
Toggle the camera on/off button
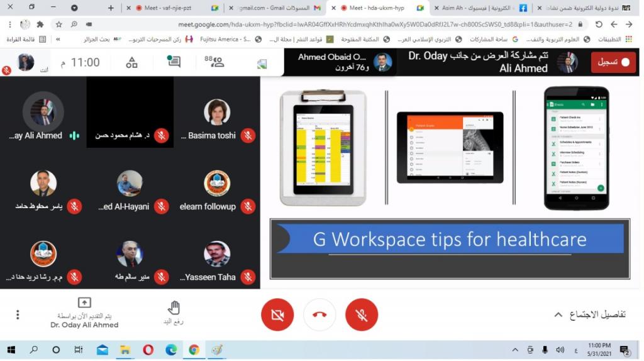(x=277, y=314)
